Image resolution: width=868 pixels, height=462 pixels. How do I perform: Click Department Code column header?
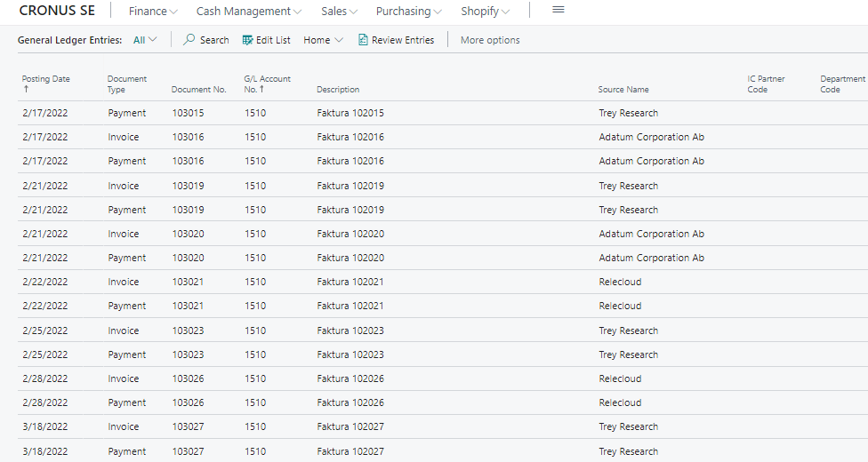[x=842, y=84]
